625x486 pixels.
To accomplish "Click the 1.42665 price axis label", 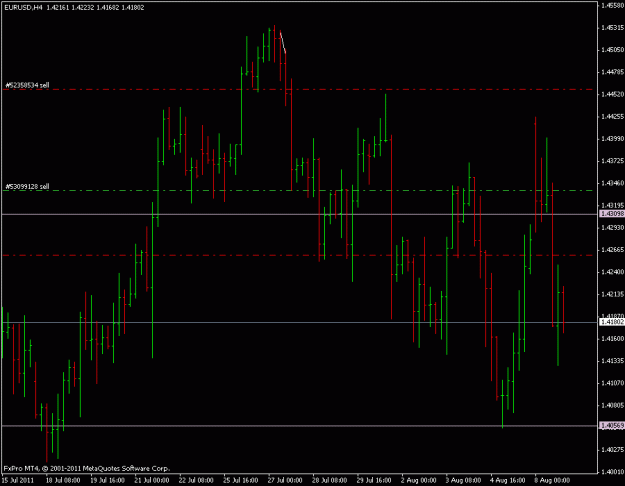I will coord(612,250).
